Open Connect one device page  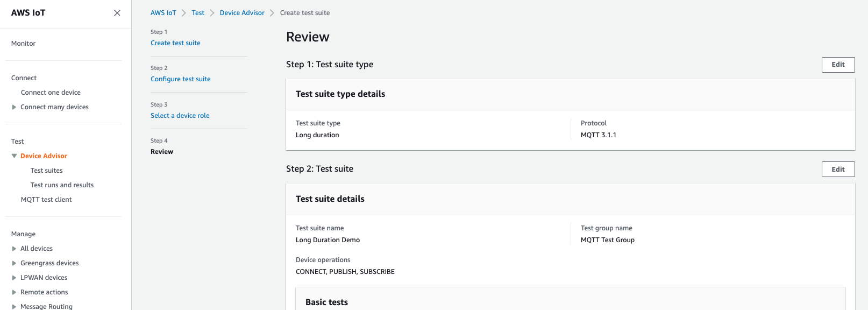[51, 93]
